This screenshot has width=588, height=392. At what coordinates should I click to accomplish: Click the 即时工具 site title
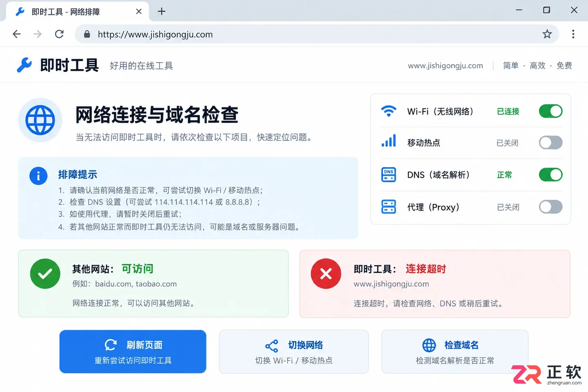(69, 65)
